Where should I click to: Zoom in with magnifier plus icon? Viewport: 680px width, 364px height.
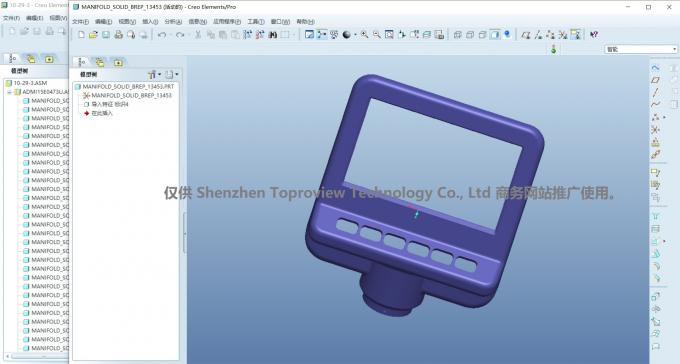click(x=364, y=35)
